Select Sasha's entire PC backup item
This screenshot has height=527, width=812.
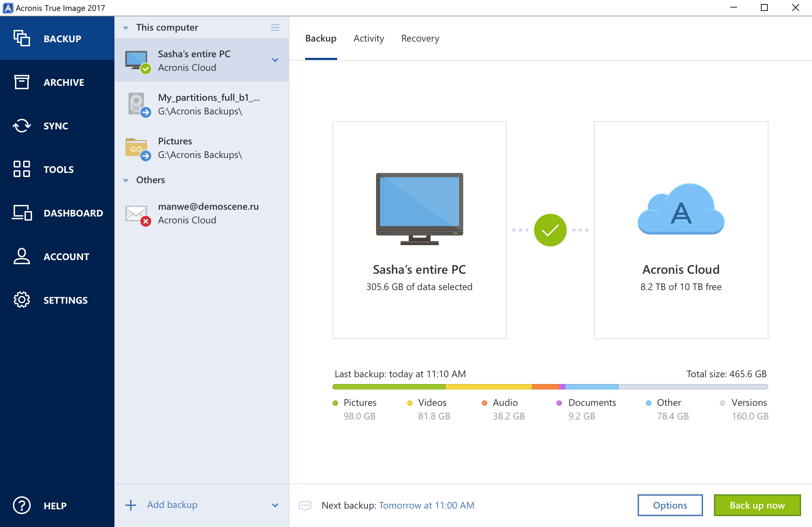click(202, 60)
